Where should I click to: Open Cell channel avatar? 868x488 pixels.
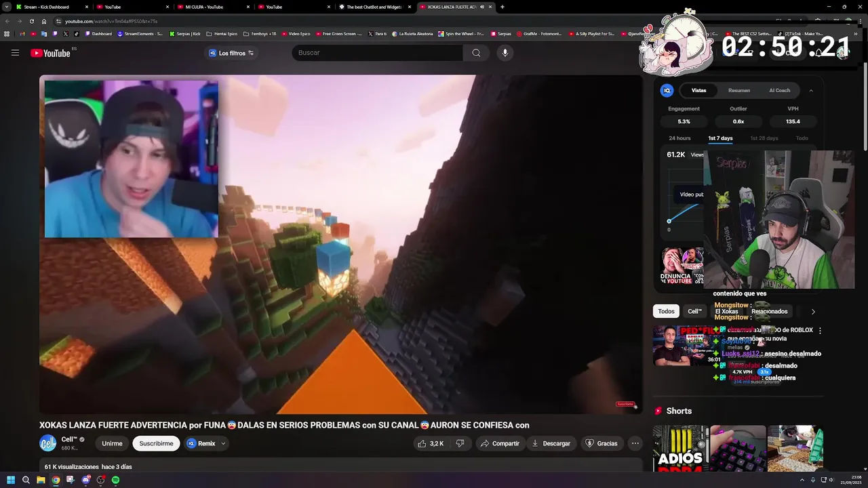click(47, 443)
